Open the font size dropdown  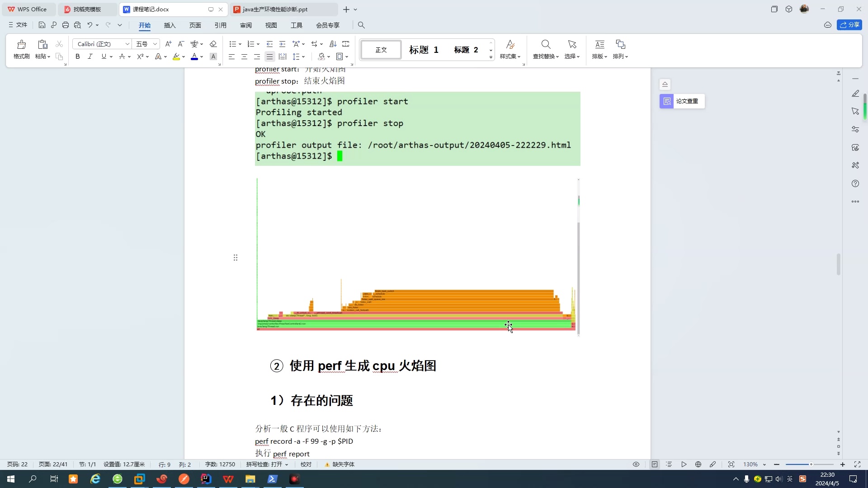tap(155, 44)
